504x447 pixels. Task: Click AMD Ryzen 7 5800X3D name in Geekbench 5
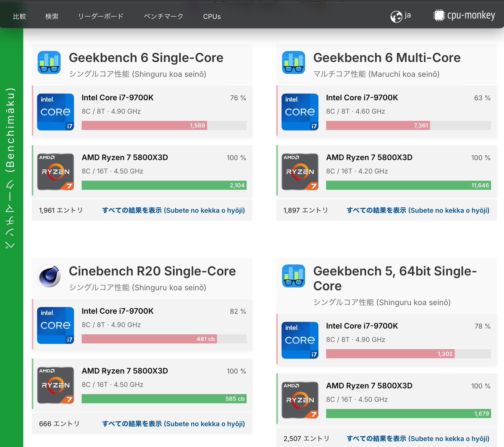pyautogui.click(x=369, y=386)
